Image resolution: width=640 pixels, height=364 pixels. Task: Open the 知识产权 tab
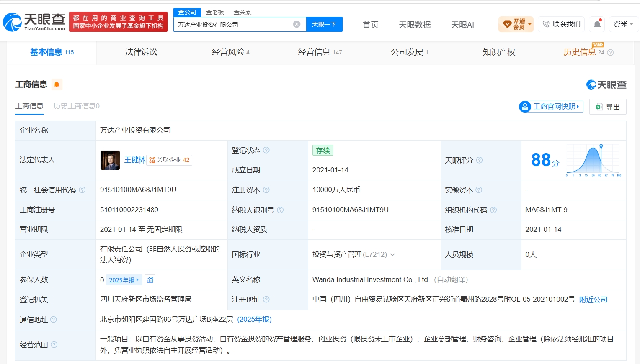499,52
